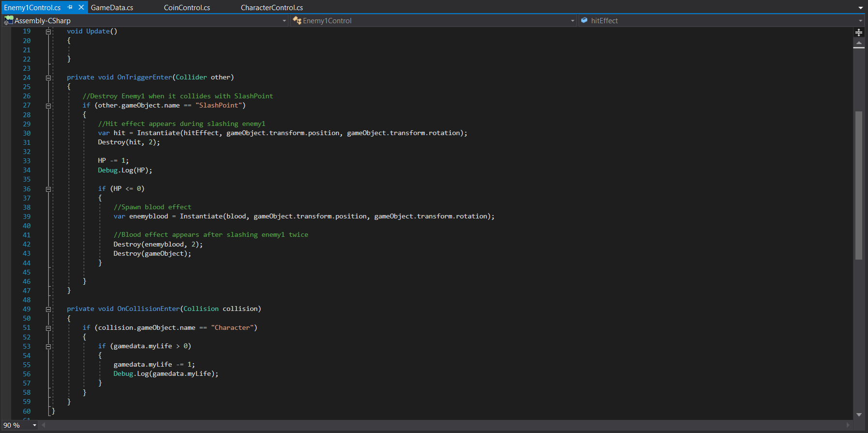Collapse the Update() method at line 19
868x433 pixels.
48,31
